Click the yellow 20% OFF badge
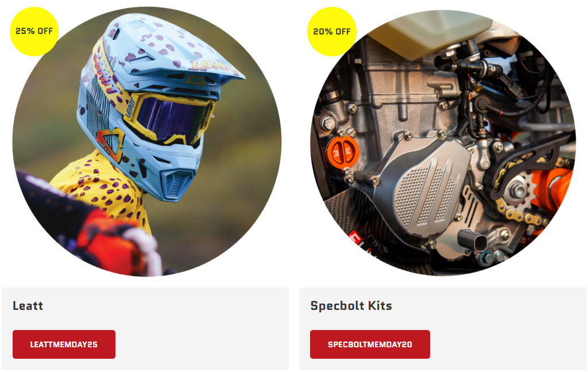This screenshot has height=372, width=588. pyautogui.click(x=332, y=32)
